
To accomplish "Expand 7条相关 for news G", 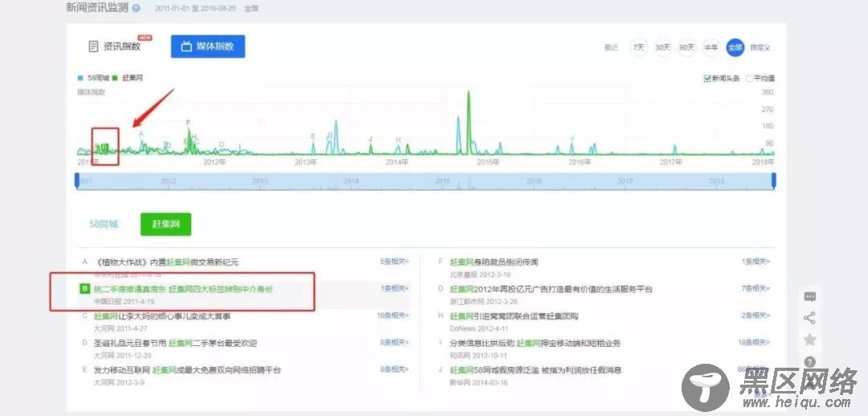I will (x=755, y=289).
